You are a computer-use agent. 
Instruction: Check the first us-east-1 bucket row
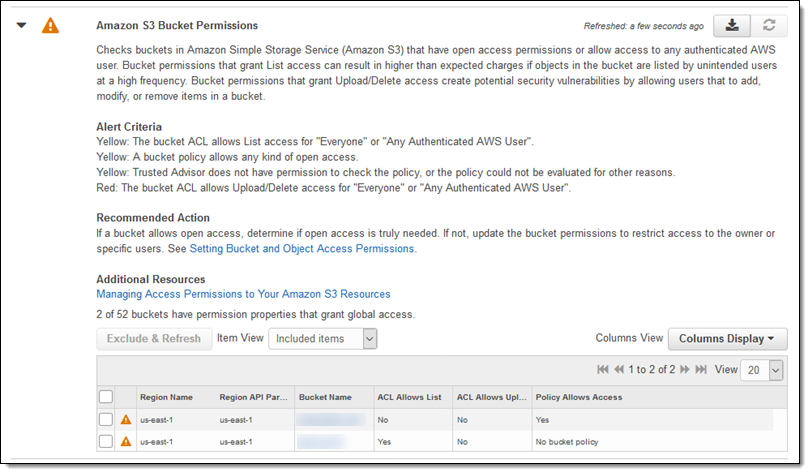(106, 420)
